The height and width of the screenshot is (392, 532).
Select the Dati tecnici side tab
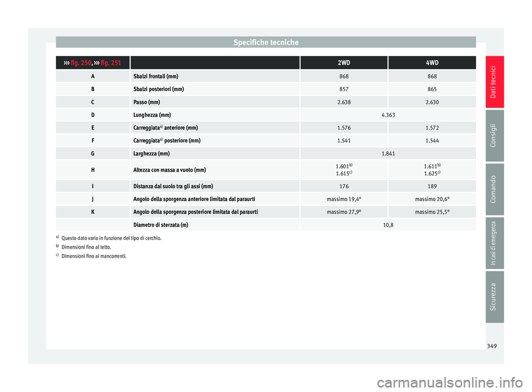[494, 82]
